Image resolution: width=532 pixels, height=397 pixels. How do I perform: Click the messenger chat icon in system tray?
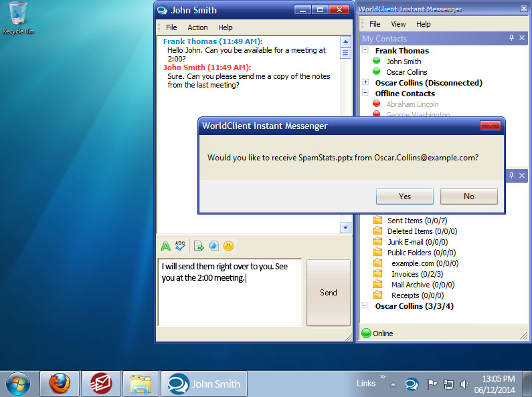(412, 384)
